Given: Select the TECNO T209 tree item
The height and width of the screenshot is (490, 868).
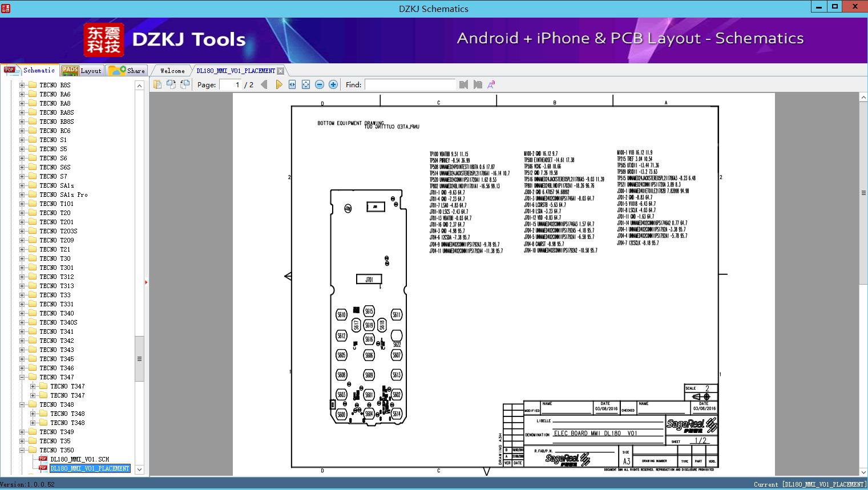Looking at the screenshot, I should (56, 240).
